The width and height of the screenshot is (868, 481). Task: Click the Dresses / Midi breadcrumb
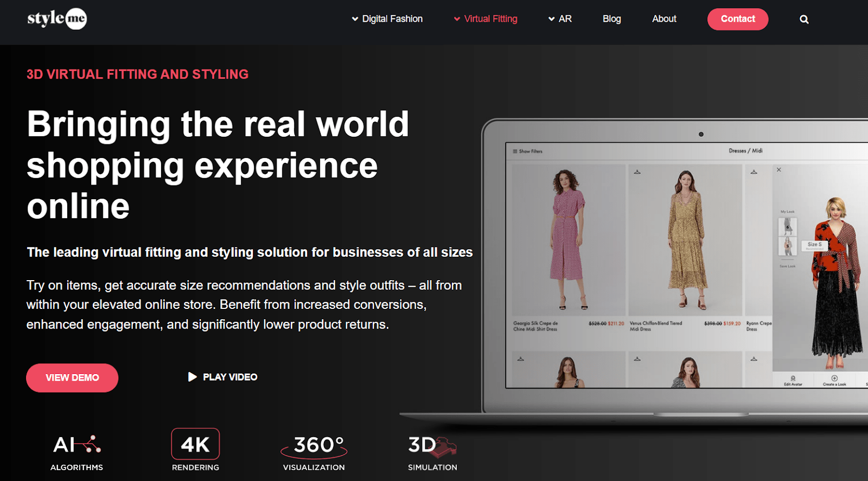tap(745, 151)
